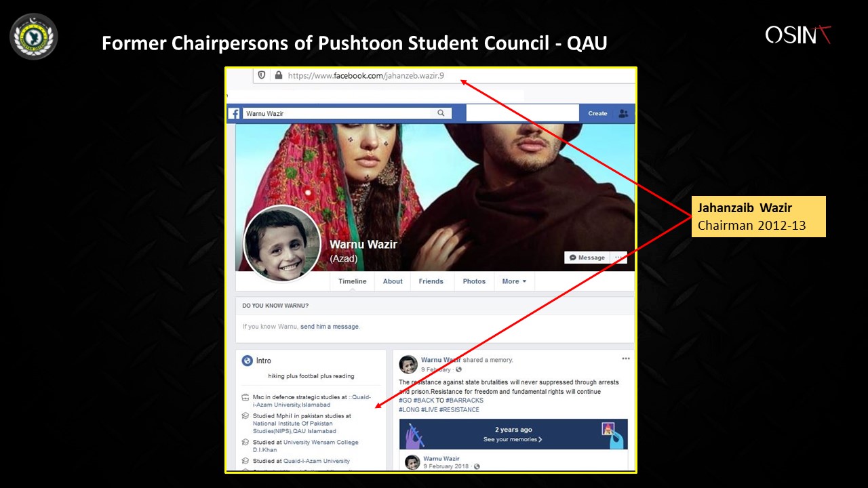This screenshot has height=488, width=868.
Task: Click the Intro globe icon
Action: [x=247, y=361]
